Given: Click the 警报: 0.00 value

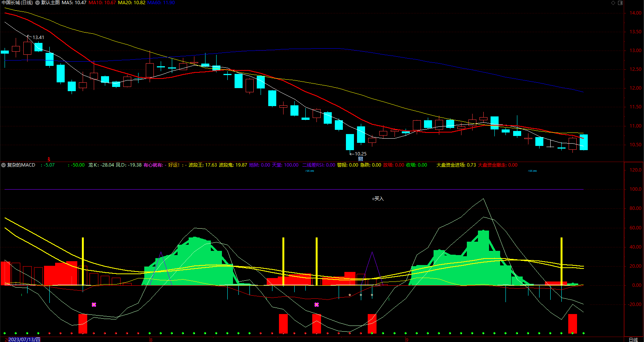Looking at the screenshot, I should [x=348, y=165].
